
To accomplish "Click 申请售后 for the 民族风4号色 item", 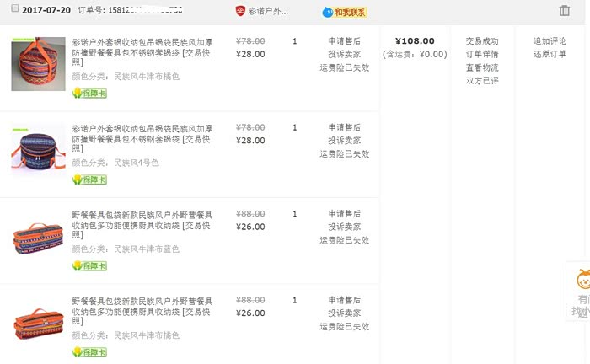I will (x=344, y=127).
